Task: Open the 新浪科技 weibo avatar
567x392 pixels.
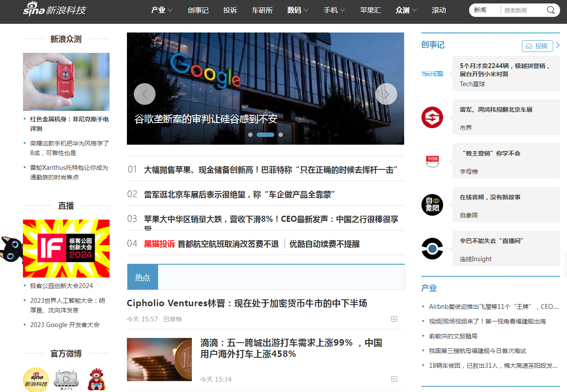Action: click(36, 379)
